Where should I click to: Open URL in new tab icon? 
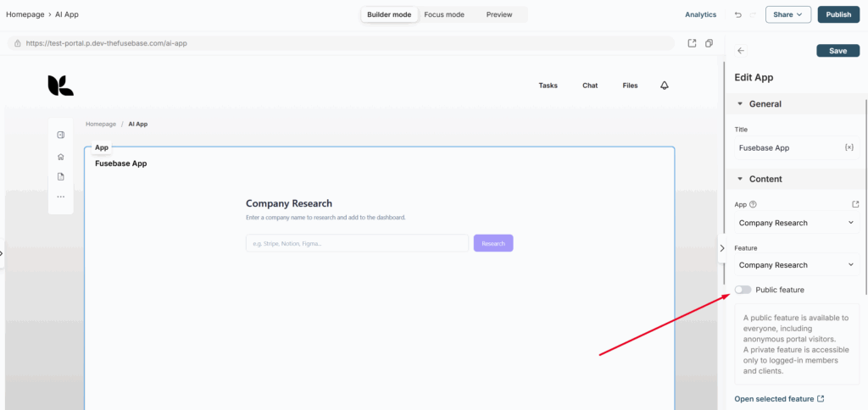(x=692, y=43)
